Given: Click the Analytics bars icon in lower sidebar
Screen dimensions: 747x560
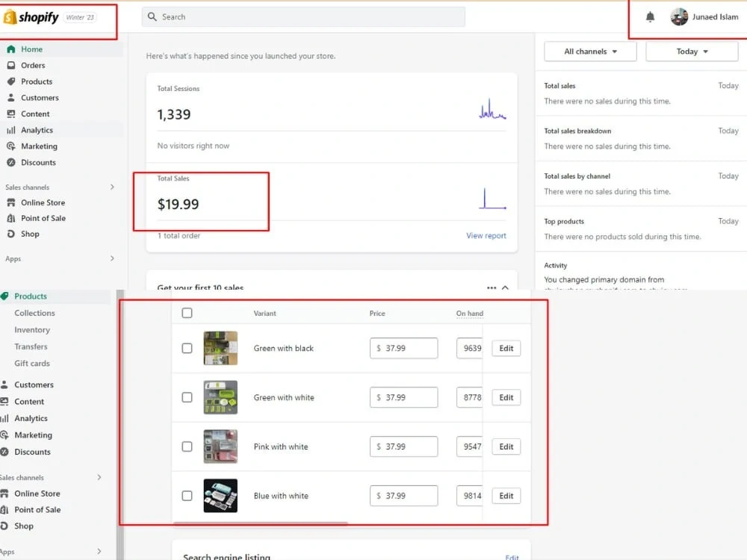Looking at the screenshot, I should click(x=4, y=419).
